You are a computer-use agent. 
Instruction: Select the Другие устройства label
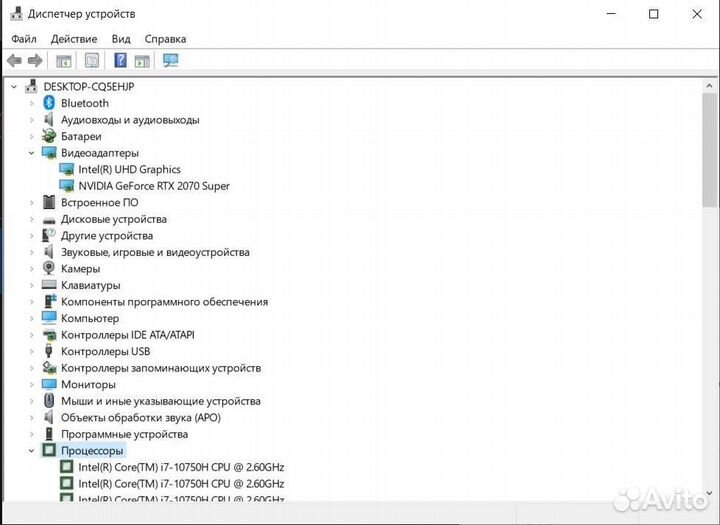(x=107, y=236)
